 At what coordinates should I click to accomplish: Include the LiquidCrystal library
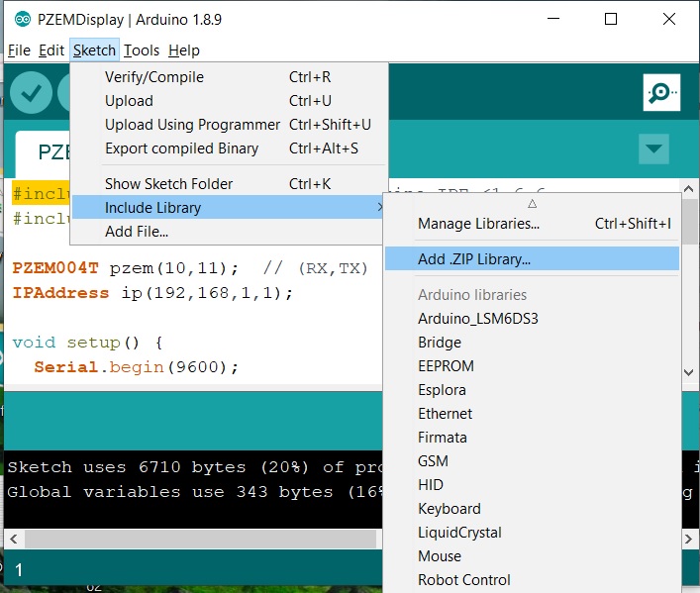click(532, 533)
